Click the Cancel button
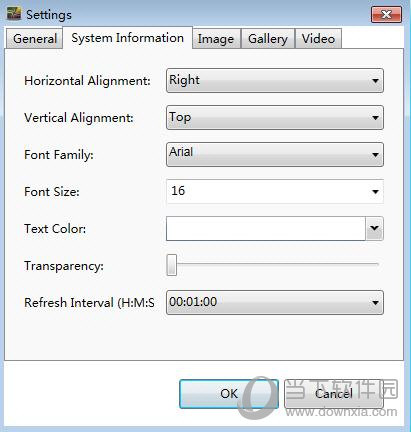411x432 pixels. pos(334,394)
